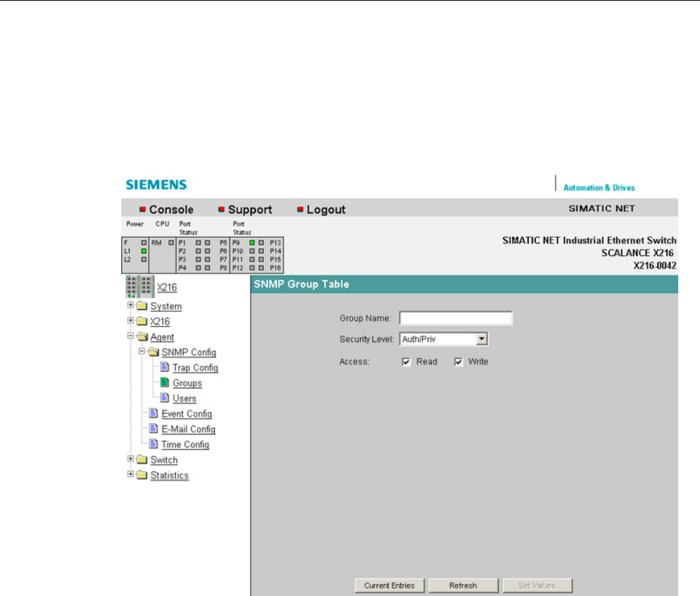Open the Console menu item
700x596 pixels.
click(171, 210)
